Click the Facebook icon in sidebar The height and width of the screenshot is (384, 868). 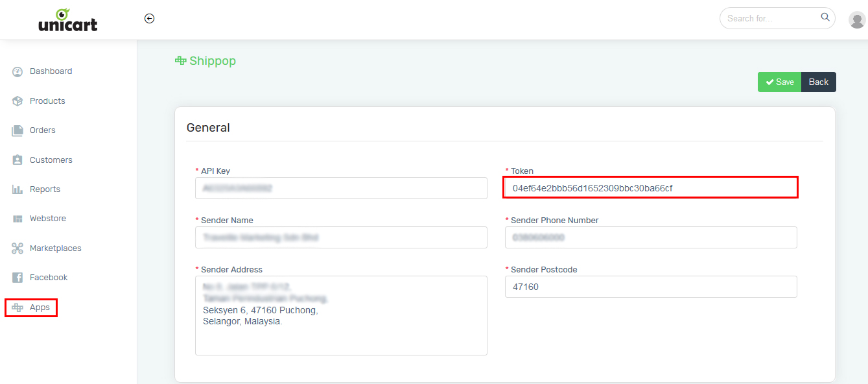click(x=18, y=278)
